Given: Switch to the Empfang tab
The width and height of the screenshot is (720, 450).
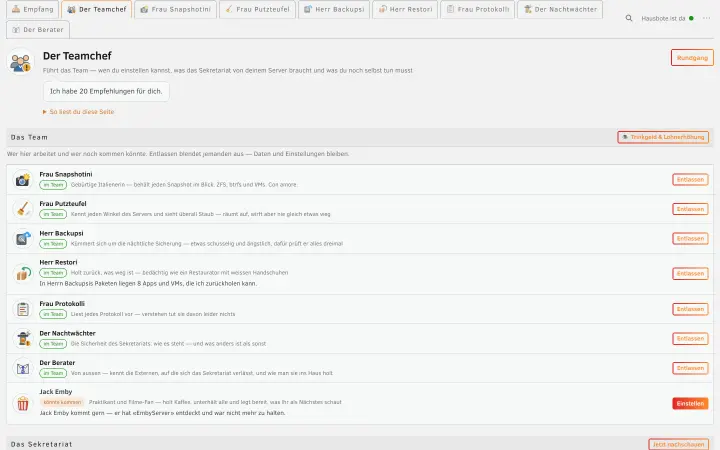Looking at the screenshot, I should [x=33, y=9].
